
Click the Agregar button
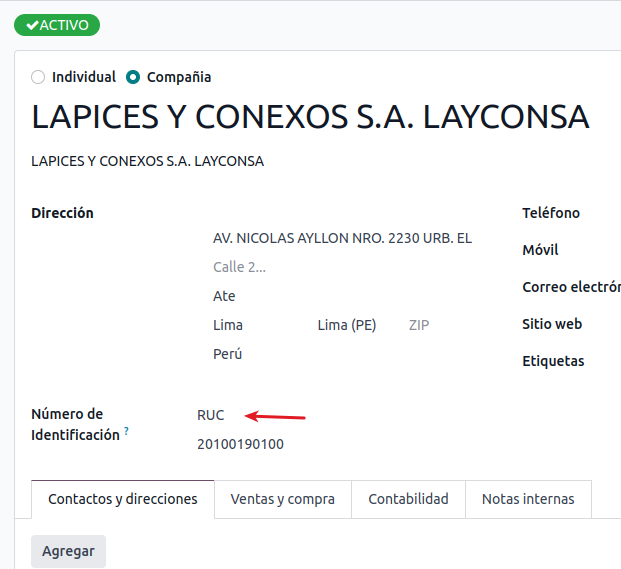point(69,551)
